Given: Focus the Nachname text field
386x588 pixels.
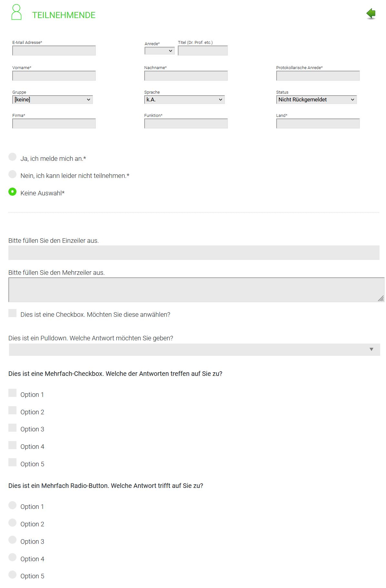Looking at the screenshot, I should click(186, 76).
